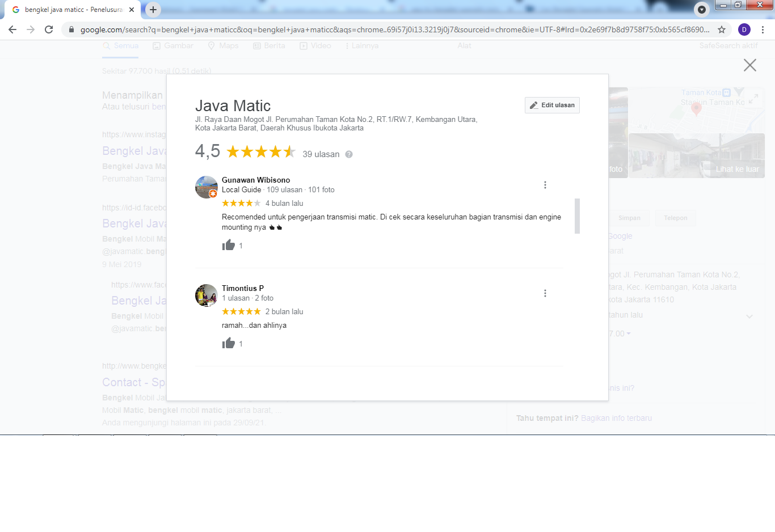Click Gunawan Wibisono's profile picture
775x532 pixels.
tap(207, 187)
